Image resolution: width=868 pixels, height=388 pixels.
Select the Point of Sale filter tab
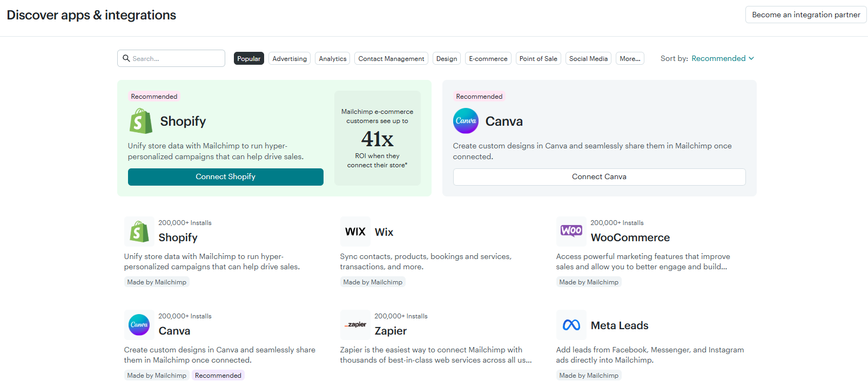click(x=539, y=58)
